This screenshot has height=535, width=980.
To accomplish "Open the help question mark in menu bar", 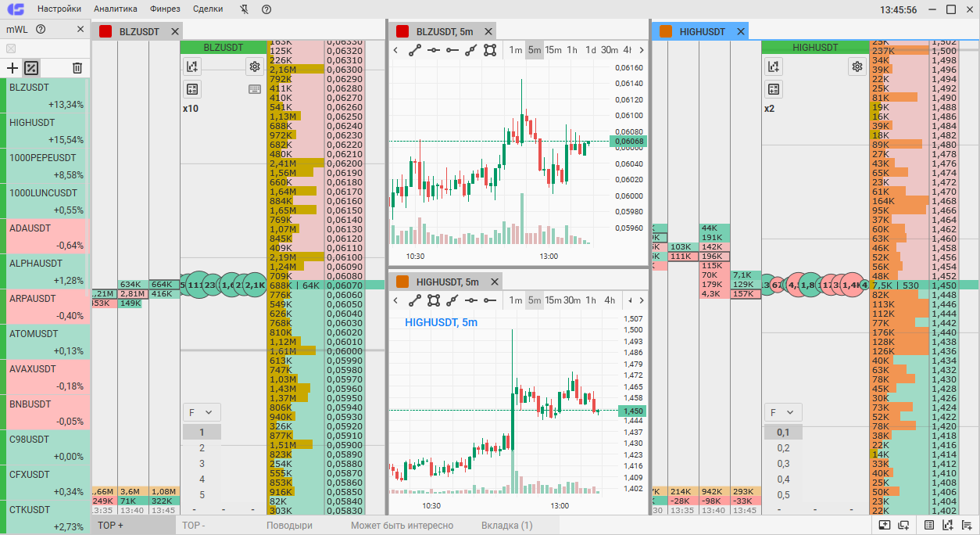I will tap(266, 9).
